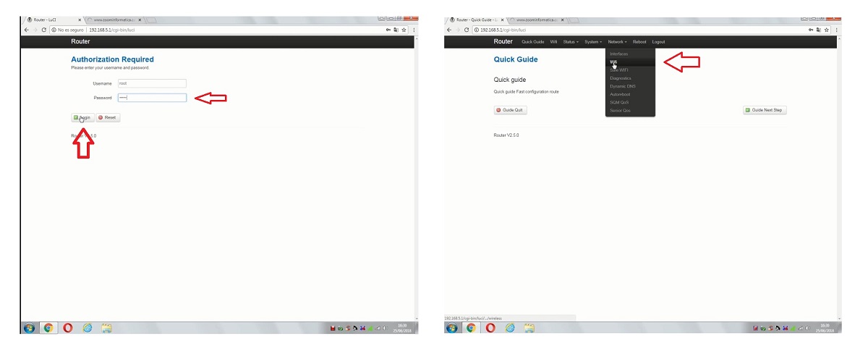Select Dynamic DNS in the Network menu
The height and width of the screenshot is (357, 868).
(x=630, y=86)
